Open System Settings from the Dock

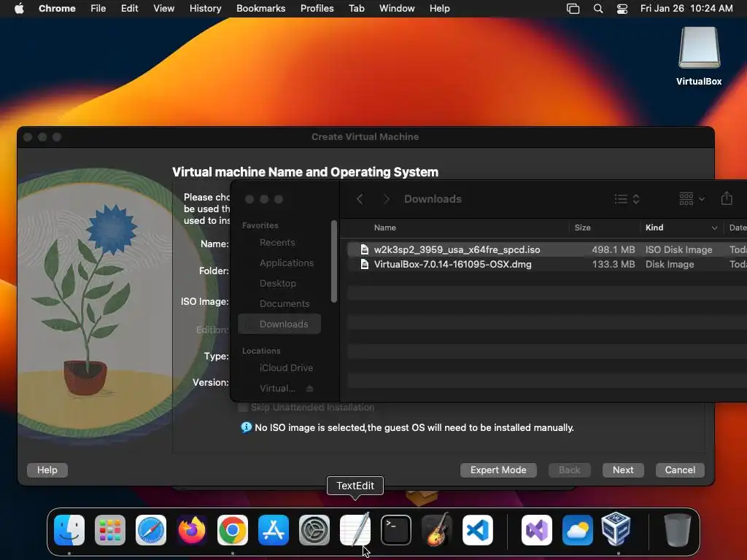(314, 530)
